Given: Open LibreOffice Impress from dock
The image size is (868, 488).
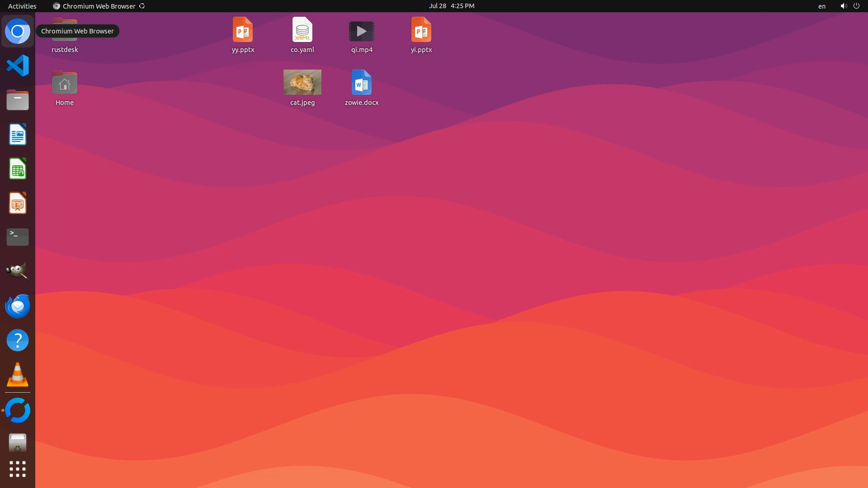Looking at the screenshot, I should 18,203.
